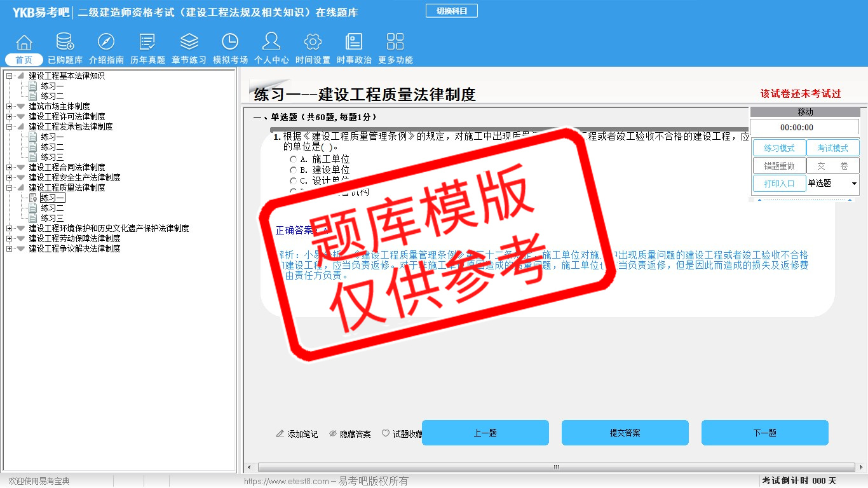Open 章节练习 layers icon
This screenshot has width=868, height=488.
(189, 43)
